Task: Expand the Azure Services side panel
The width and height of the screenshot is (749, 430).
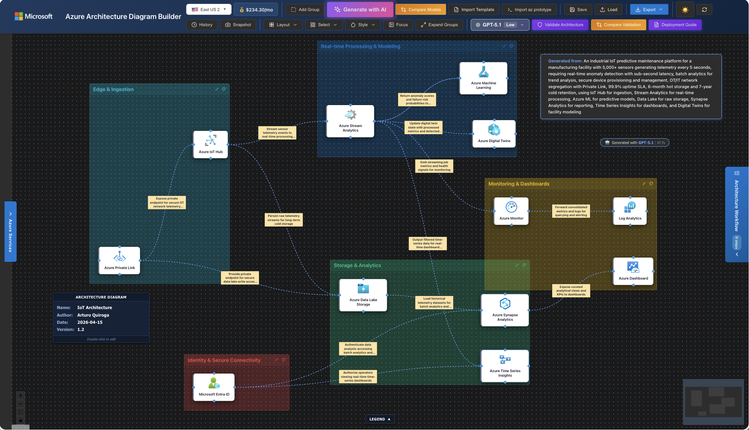Action: (10, 232)
